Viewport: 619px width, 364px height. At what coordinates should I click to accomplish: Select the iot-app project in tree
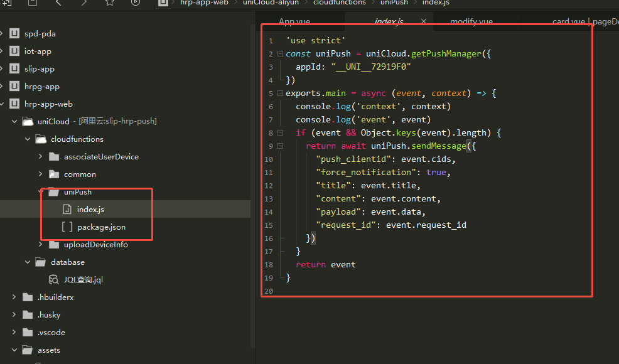pos(38,51)
